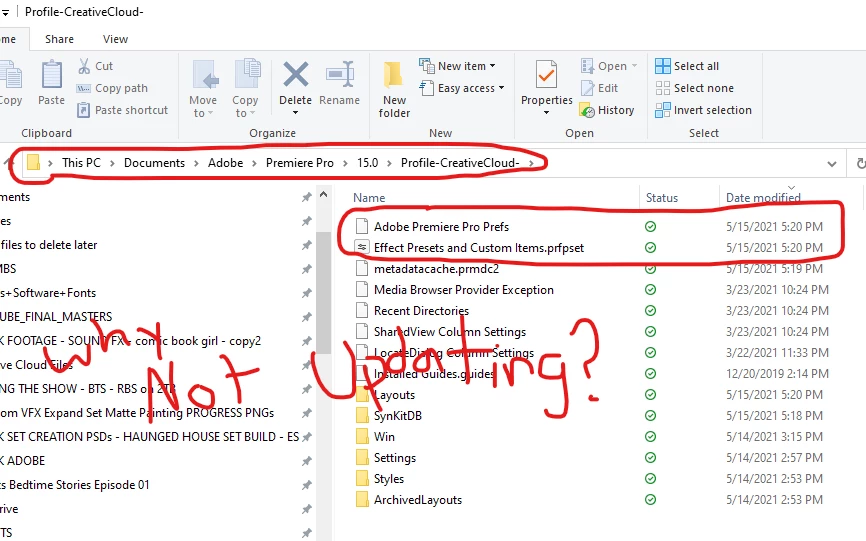Click the ArchivedLayouts folder icon

(362, 500)
